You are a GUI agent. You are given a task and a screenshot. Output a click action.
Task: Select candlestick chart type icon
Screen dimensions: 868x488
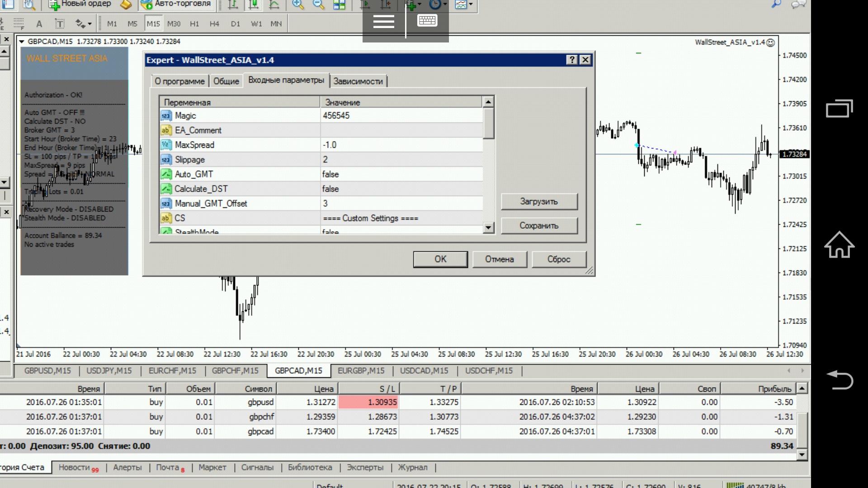[254, 5]
